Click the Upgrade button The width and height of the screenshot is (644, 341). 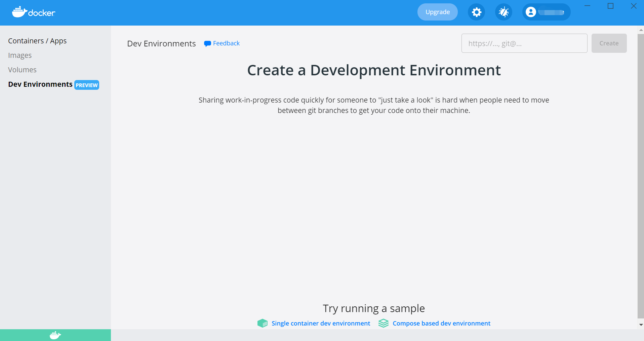pyautogui.click(x=438, y=12)
